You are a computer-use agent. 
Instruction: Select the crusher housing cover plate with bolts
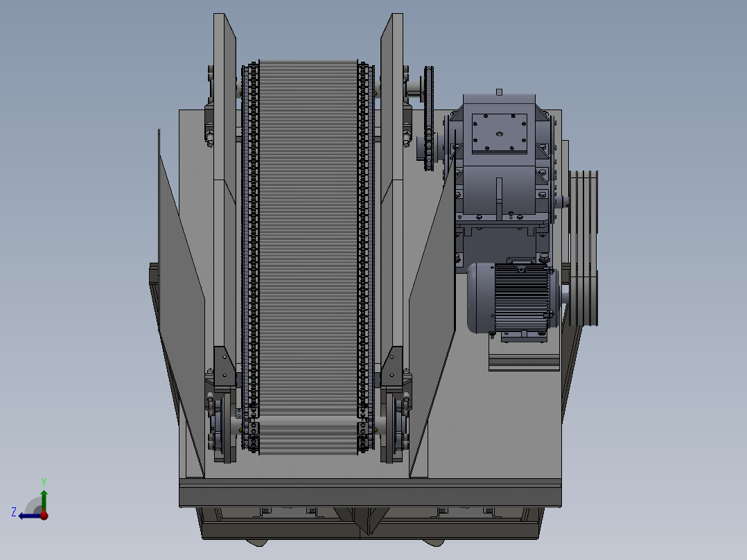point(499,134)
